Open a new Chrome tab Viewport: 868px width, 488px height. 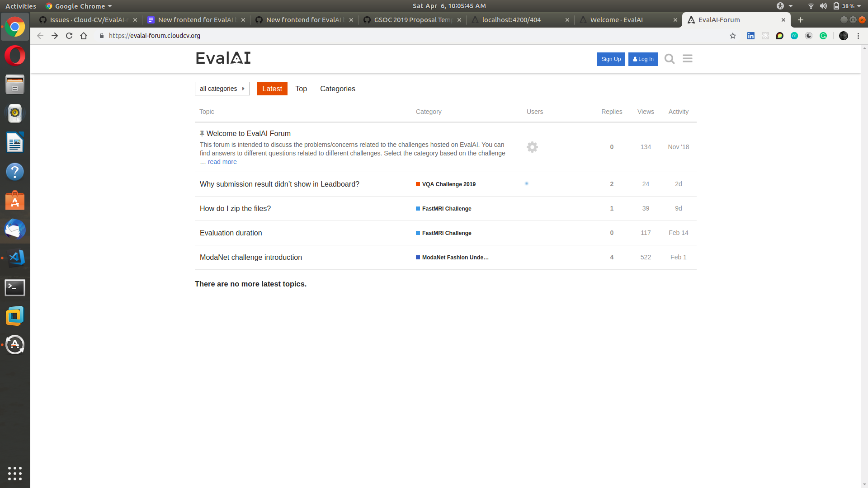coord(801,20)
